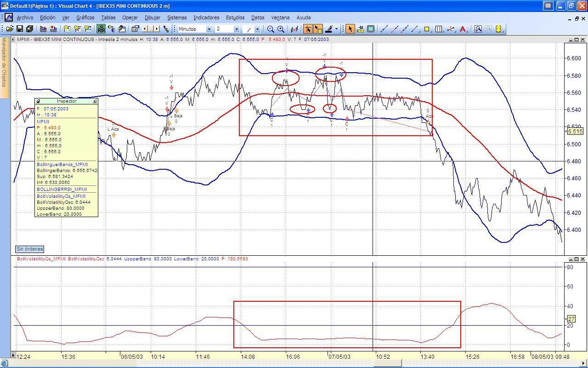This screenshot has height=368, width=588.
Task: Click the horizontal scrollbar thumb at bottom
Action: tap(388, 363)
